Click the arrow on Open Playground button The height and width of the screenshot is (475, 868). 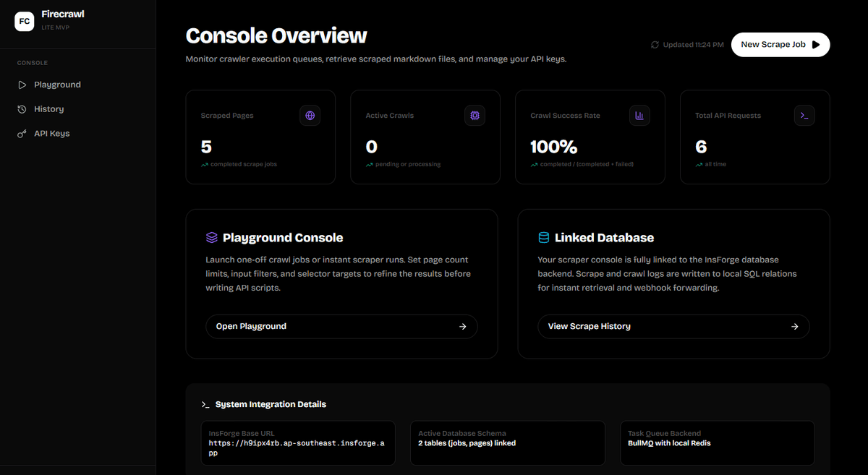tap(463, 327)
